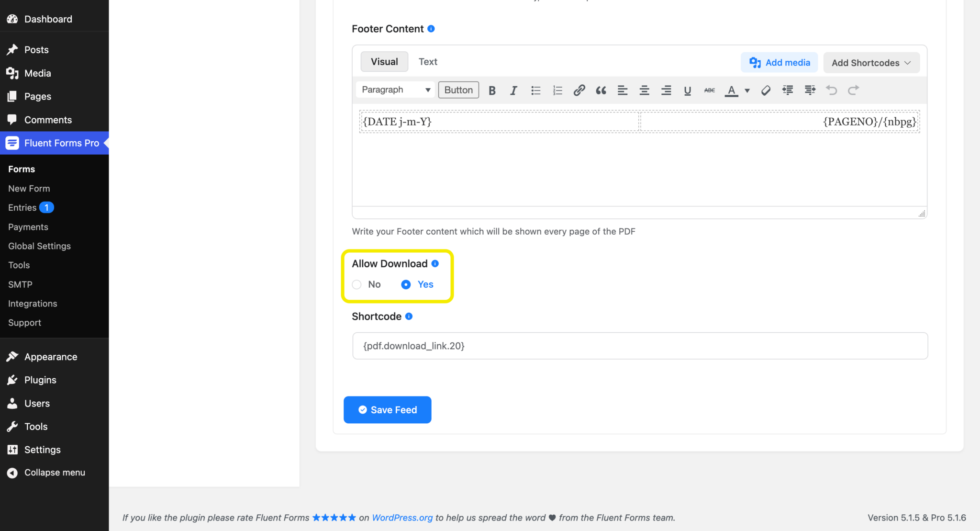Collapse the admin sidebar menu
This screenshot has height=531, width=980.
54,473
